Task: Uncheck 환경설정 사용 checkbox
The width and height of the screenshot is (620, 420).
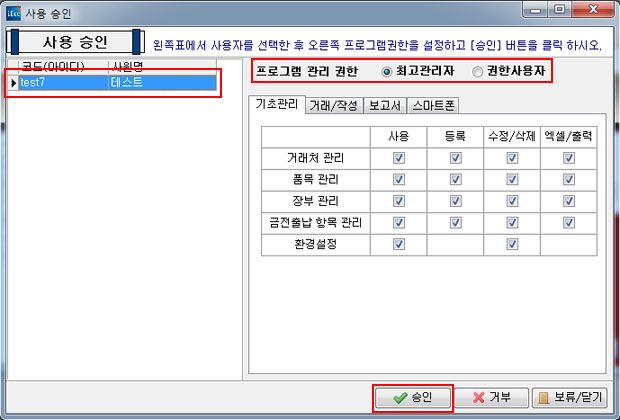Action: pos(399,243)
